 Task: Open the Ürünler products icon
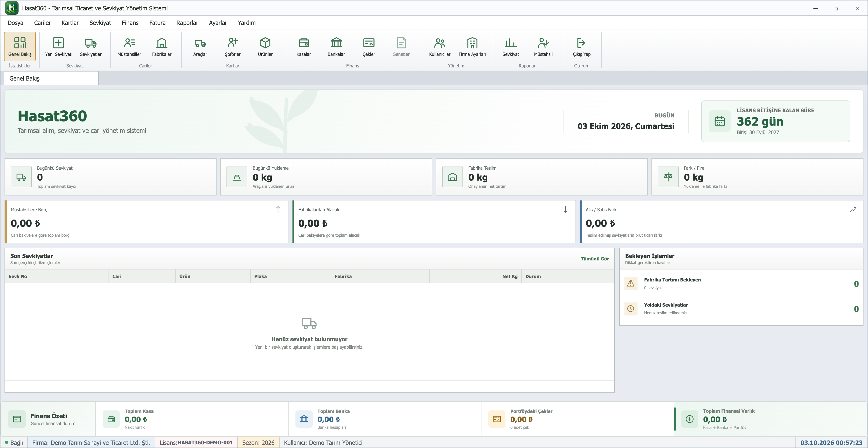point(265,46)
